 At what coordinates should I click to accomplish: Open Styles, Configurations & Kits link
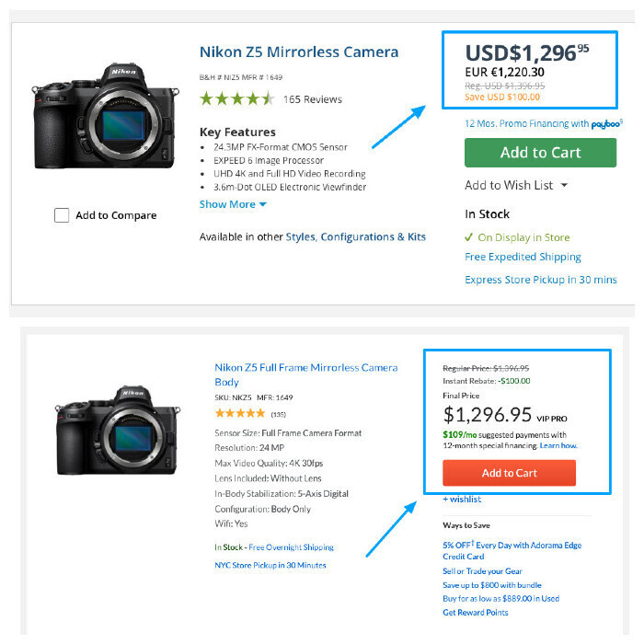(x=355, y=236)
